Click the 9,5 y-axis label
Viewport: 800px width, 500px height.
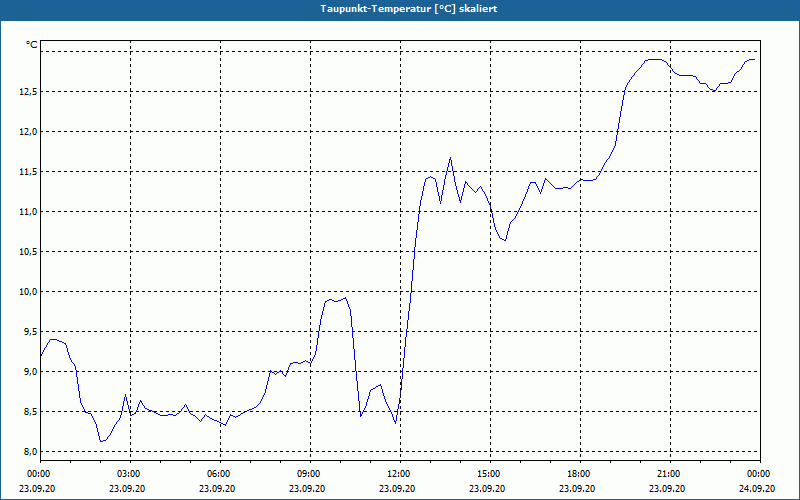click(31, 332)
